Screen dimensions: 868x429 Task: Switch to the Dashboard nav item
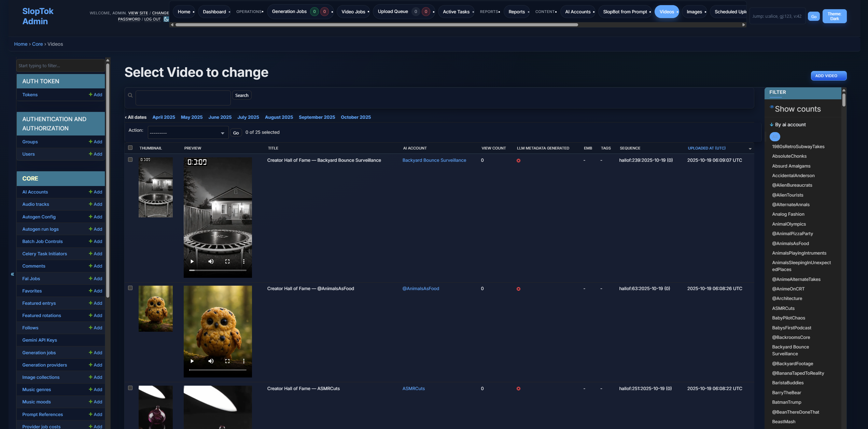click(x=214, y=11)
